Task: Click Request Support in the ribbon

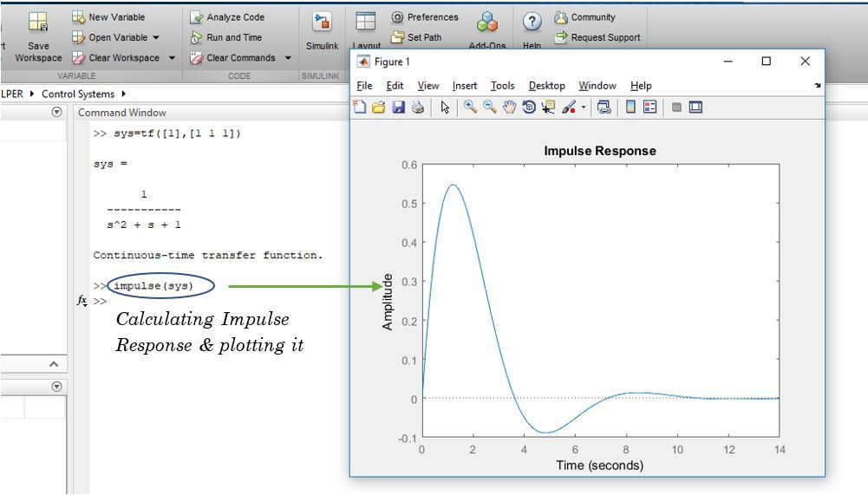Action: (597, 37)
